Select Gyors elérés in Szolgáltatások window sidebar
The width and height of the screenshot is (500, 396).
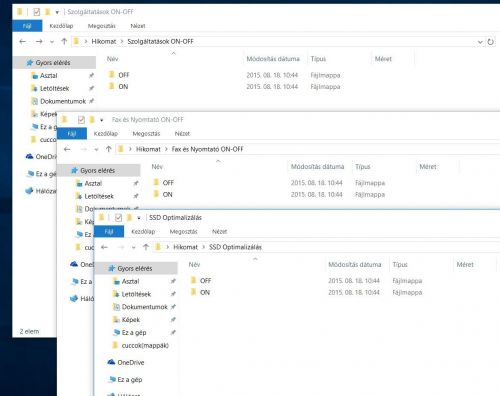click(54, 63)
